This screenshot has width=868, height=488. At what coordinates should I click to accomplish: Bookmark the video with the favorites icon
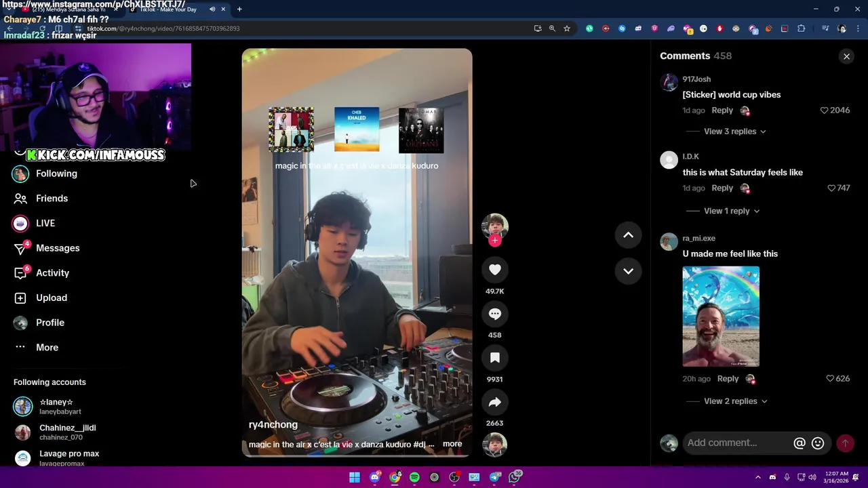coord(495,358)
